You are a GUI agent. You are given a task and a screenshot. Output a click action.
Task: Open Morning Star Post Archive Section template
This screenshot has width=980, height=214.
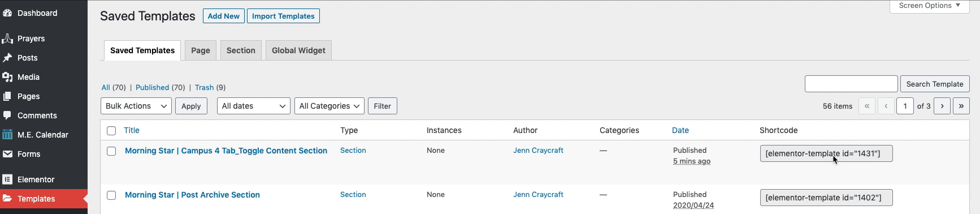pos(192,195)
